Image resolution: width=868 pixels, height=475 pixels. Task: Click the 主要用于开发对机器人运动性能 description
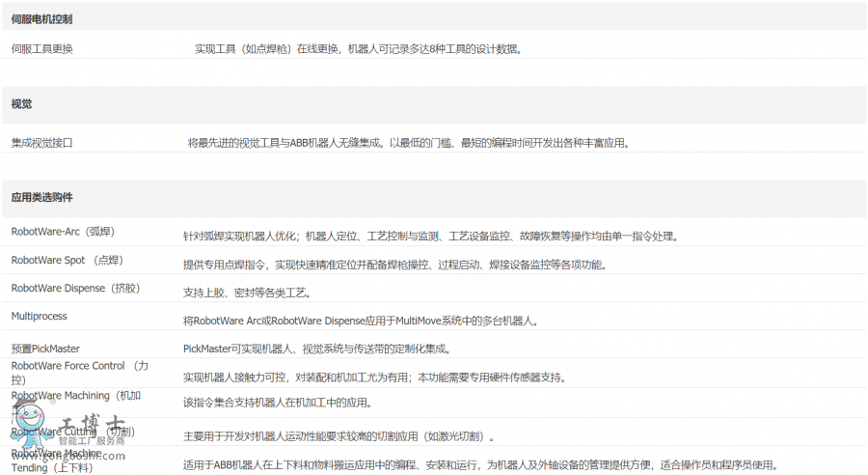(x=339, y=436)
